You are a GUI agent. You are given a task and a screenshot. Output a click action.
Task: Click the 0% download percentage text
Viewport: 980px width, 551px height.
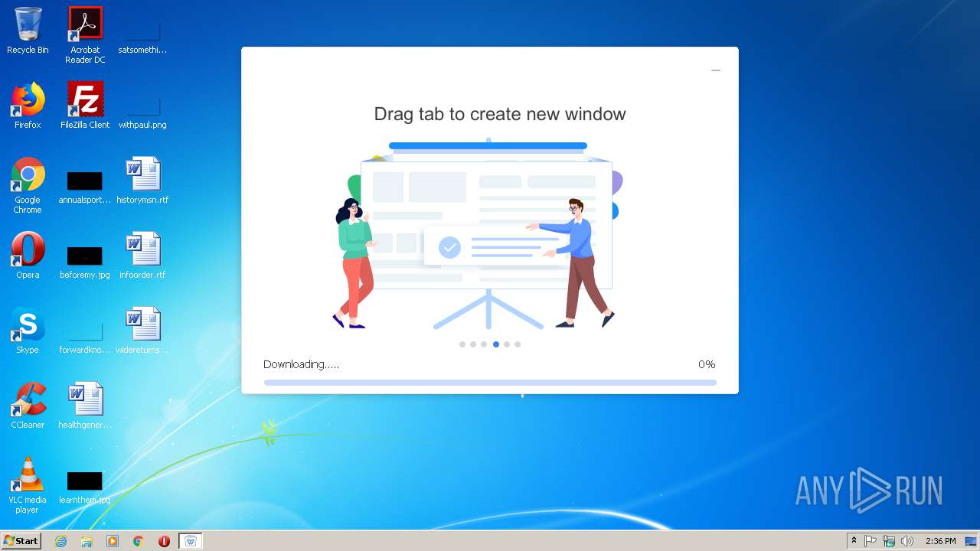point(707,364)
